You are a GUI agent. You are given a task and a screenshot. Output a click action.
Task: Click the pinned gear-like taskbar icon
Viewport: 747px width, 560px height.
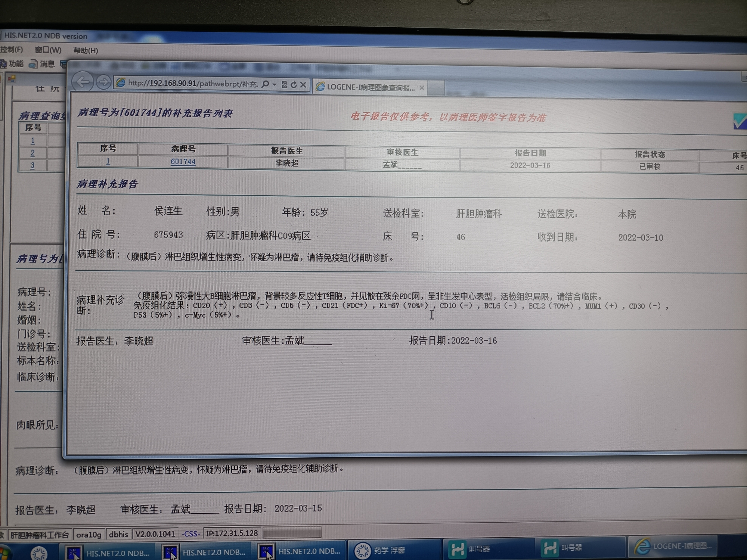[x=39, y=553]
